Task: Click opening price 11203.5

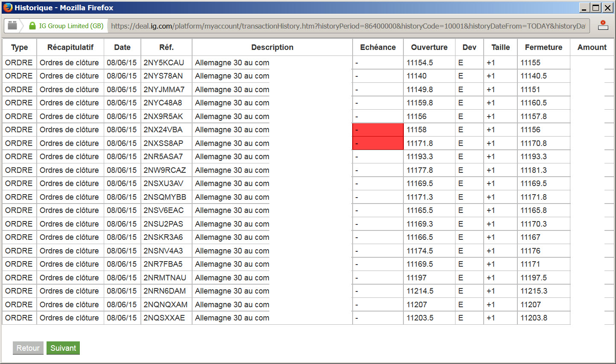Action: click(x=420, y=318)
